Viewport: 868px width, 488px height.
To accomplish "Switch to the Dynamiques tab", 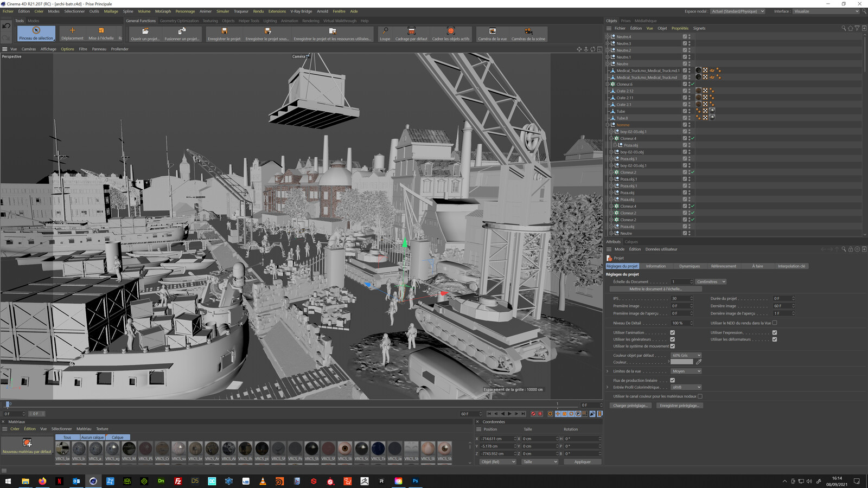I will tap(690, 266).
